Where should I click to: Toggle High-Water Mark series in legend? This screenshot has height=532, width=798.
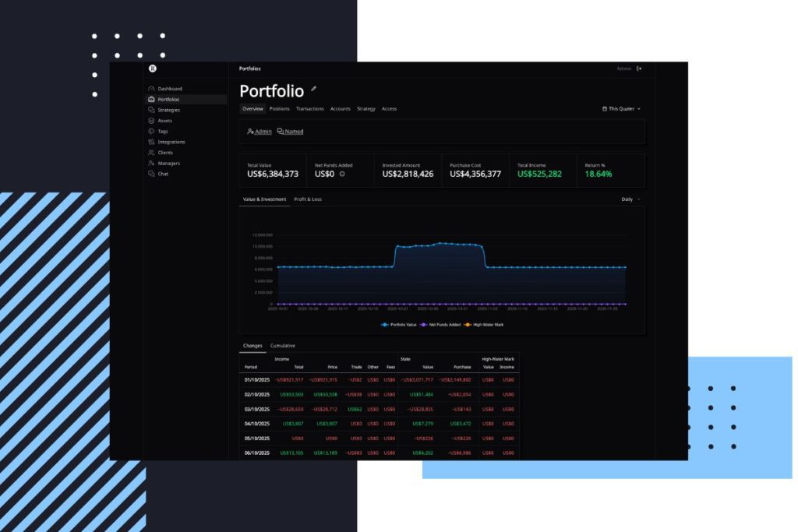[x=483, y=324]
